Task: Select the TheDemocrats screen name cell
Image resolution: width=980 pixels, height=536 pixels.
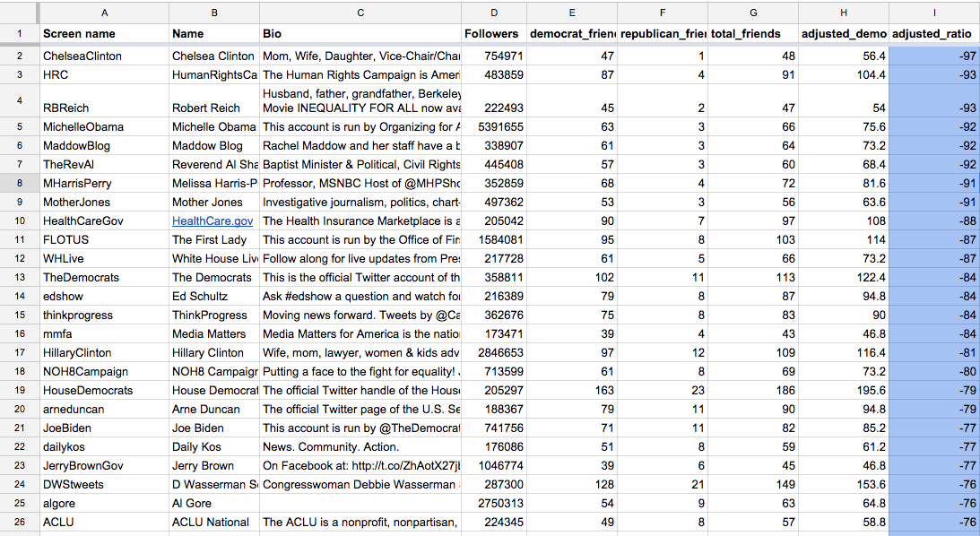Action: (x=104, y=277)
